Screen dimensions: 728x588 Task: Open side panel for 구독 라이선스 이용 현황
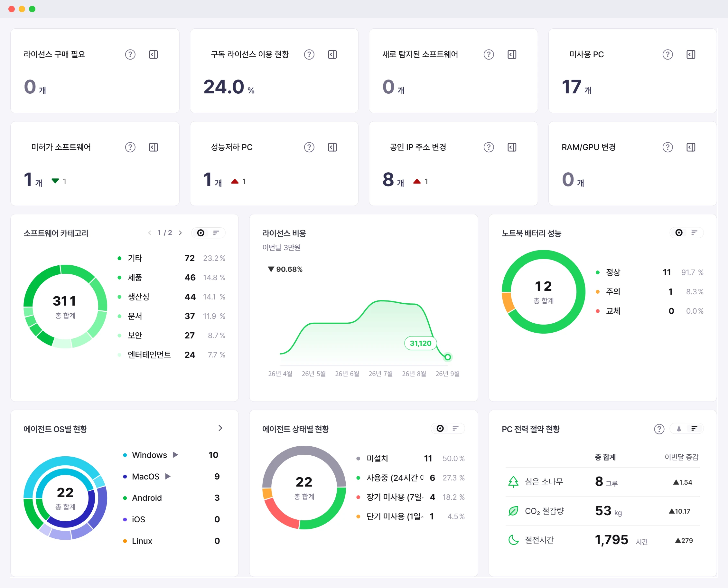(x=332, y=54)
